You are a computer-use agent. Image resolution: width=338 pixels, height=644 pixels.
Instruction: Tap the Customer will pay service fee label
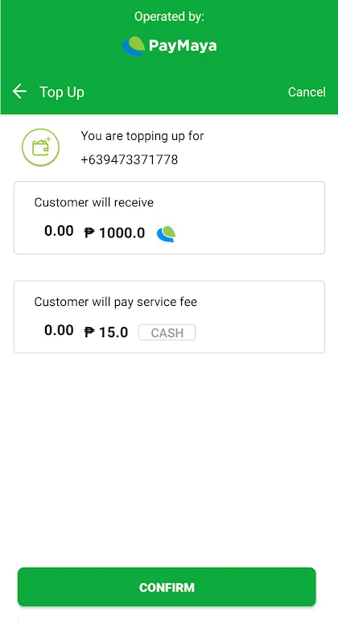click(116, 303)
